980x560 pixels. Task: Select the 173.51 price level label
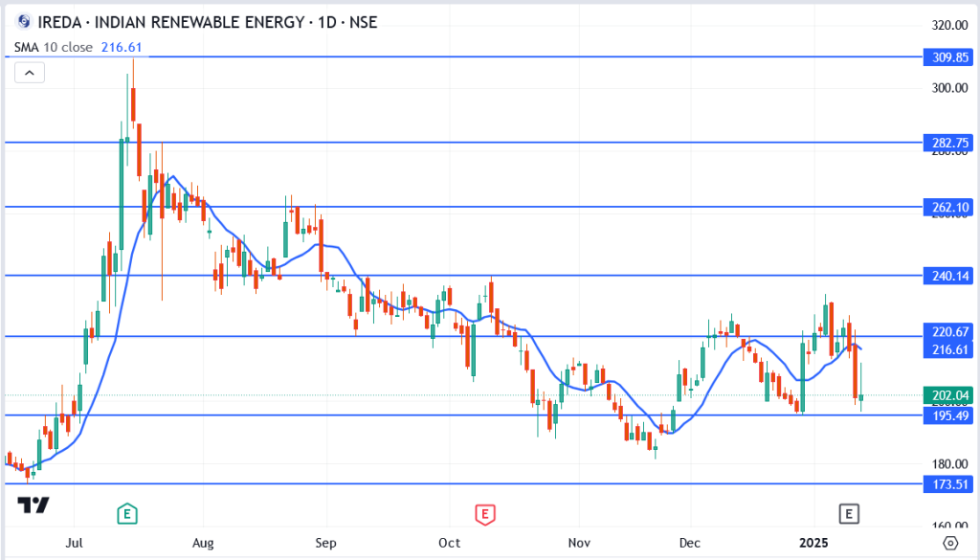[945, 484]
